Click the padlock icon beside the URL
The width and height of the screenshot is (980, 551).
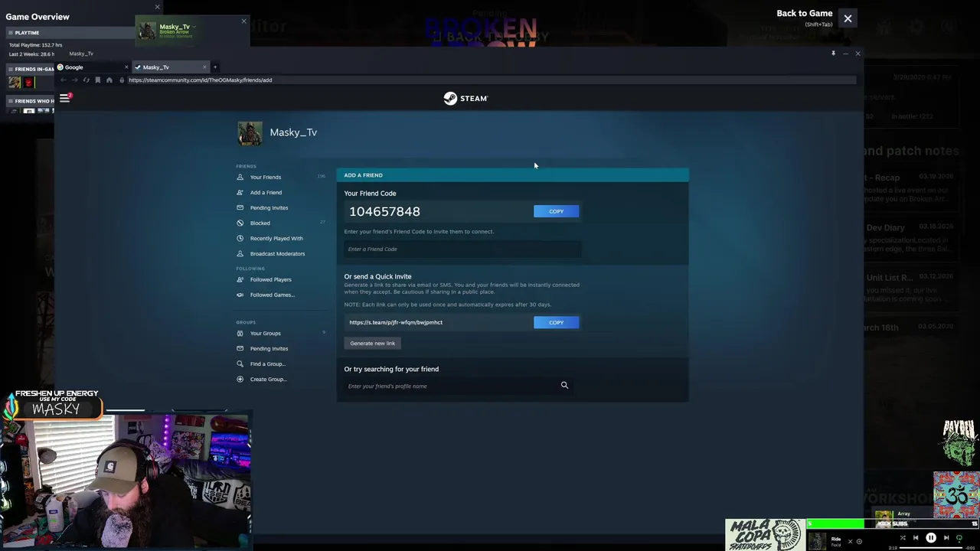(121, 80)
